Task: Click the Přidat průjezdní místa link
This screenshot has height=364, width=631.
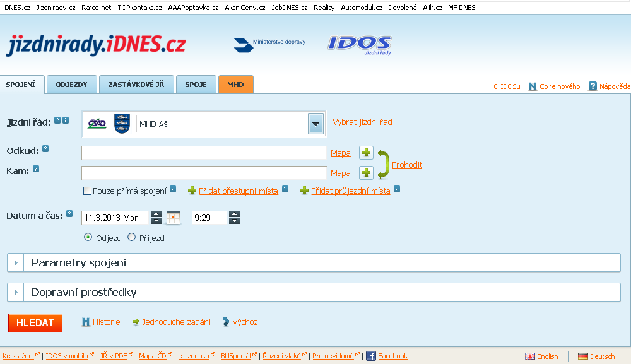Action: (x=350, y=191)
